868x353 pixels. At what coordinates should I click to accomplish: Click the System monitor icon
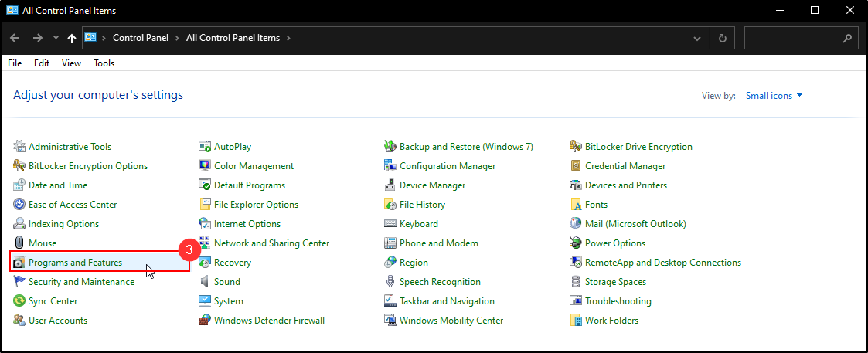click(205, 301)
